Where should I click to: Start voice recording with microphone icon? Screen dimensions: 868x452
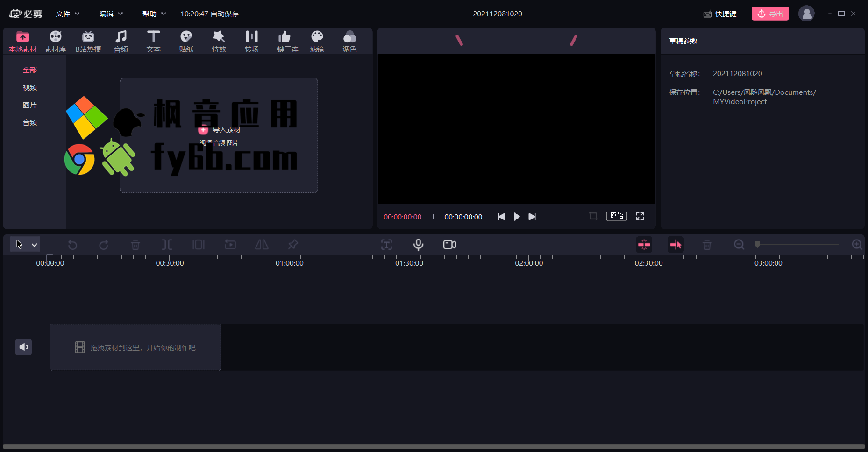pyautogui.click(x=418, y=245)
